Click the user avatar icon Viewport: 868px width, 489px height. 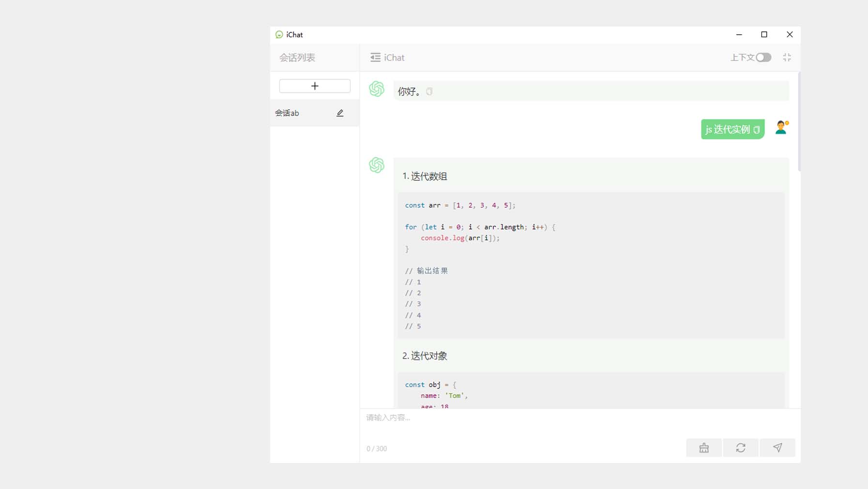point(781,128)
